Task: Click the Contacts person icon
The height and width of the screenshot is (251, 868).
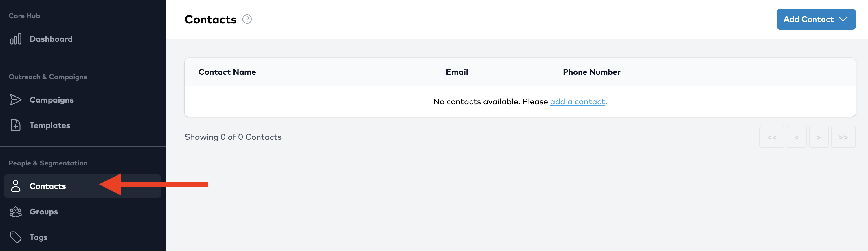Action: pyautogui.click(x=16, y=186)
